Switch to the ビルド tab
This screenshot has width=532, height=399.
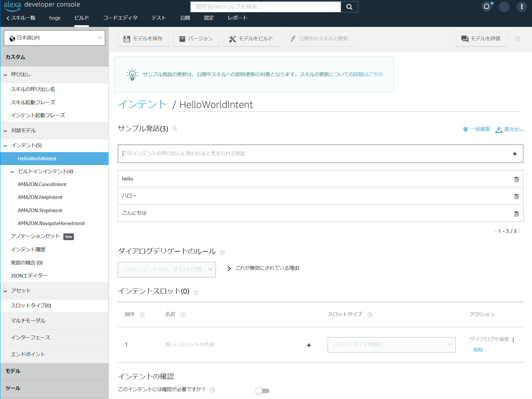tap(82, 18)
